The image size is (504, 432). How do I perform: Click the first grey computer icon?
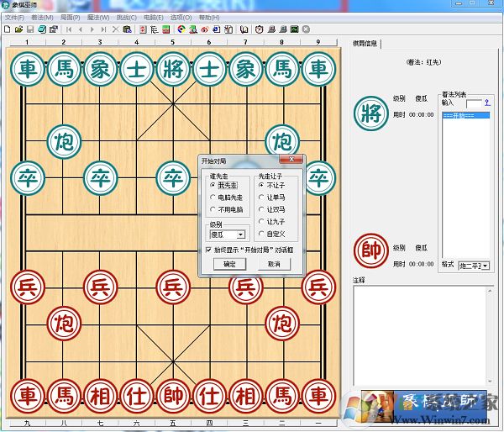click(271, 29)
